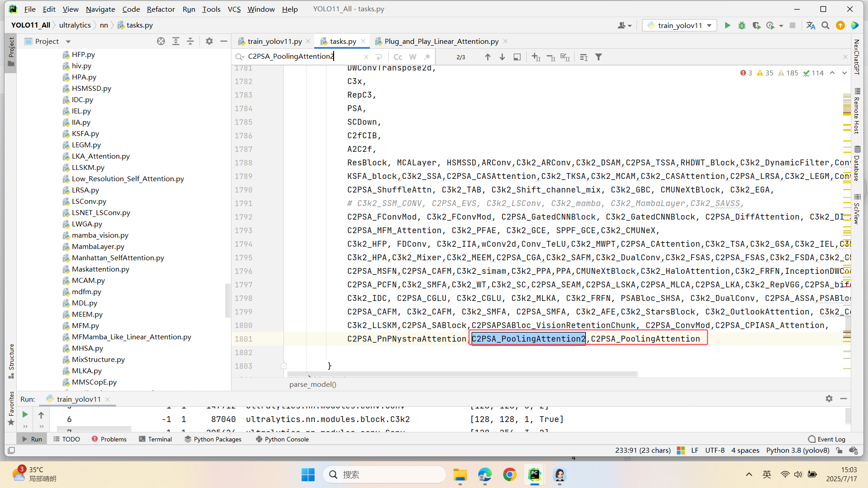Toggle match case Cc option
The width and height of the screenshot is (868, 488).
(x=398, y=57)
